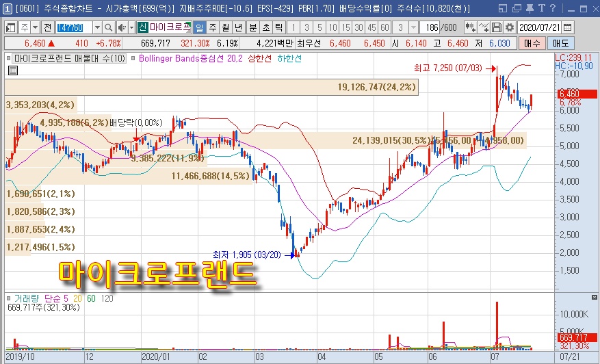Screen dimensions: 600x364
Task: Select the 5 interval button
Action: [319, 27]
